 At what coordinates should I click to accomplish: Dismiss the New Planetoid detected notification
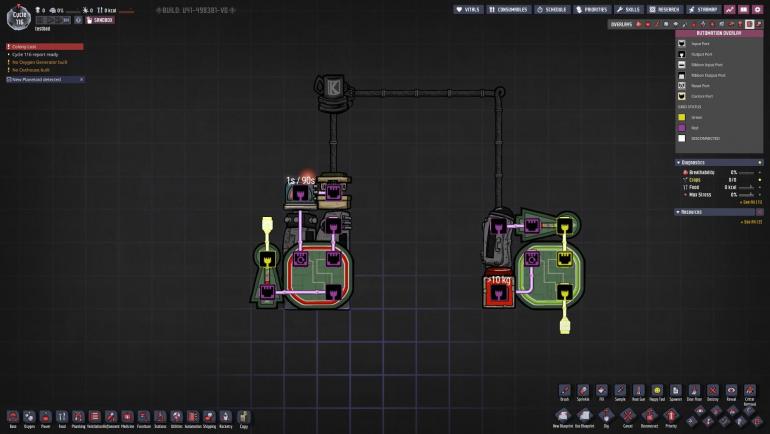82,80
